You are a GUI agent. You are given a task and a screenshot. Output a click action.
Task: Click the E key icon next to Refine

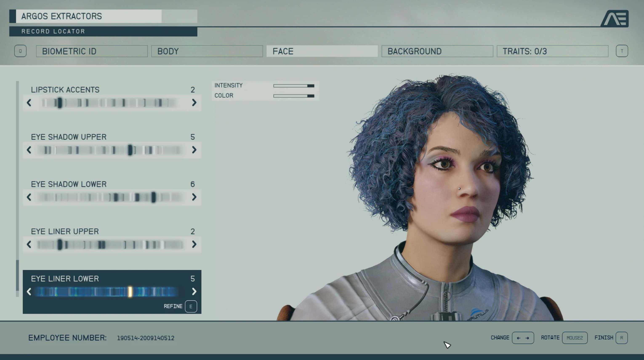tap(191, 306)
